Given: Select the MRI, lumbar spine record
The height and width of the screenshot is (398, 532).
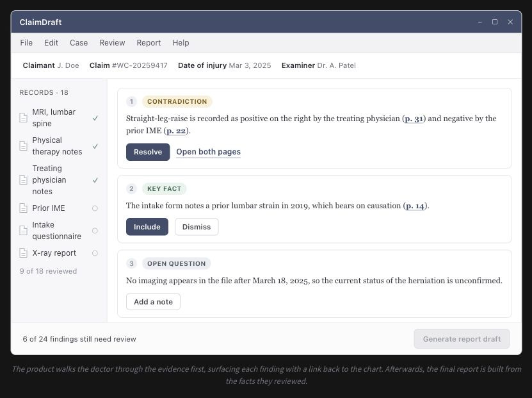Looking at the screenshot, I should (x=59, y=118).
